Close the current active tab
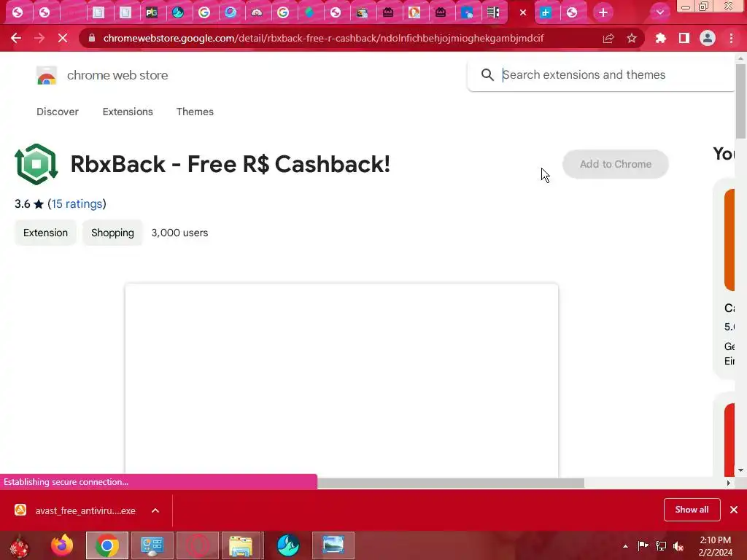Image resolution: width=747 pixels, height=560 pixels. [523, 12]
